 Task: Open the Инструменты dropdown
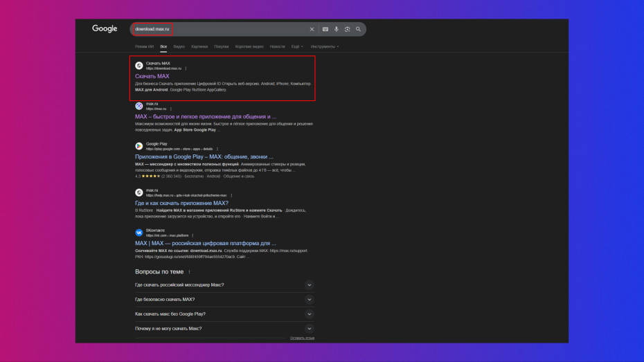pos(325,47)
